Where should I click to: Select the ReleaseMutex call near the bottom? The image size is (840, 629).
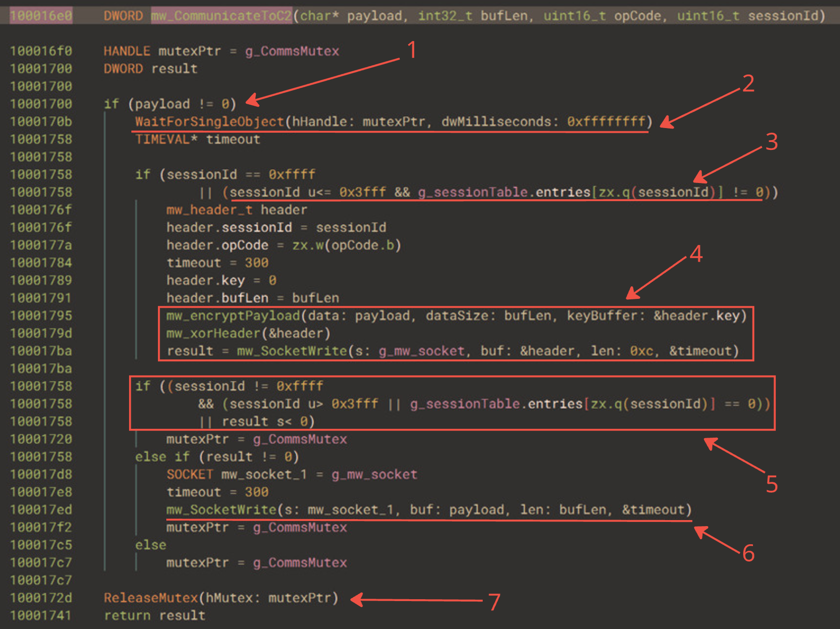151,598
